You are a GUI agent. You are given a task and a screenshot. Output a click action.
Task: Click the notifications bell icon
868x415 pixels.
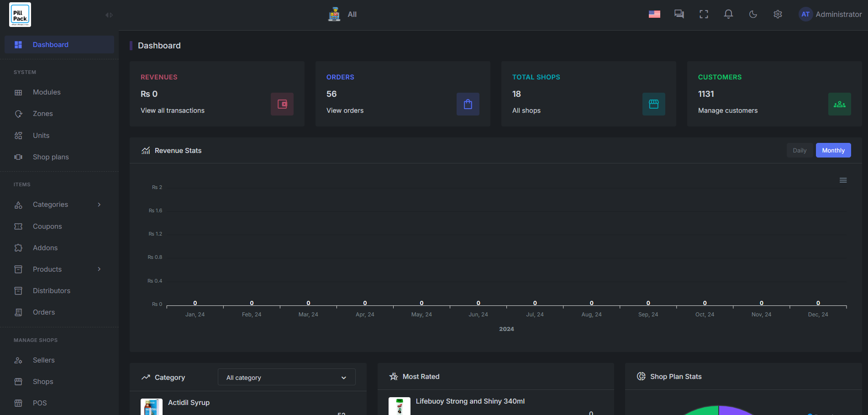[x=728, y=14]
